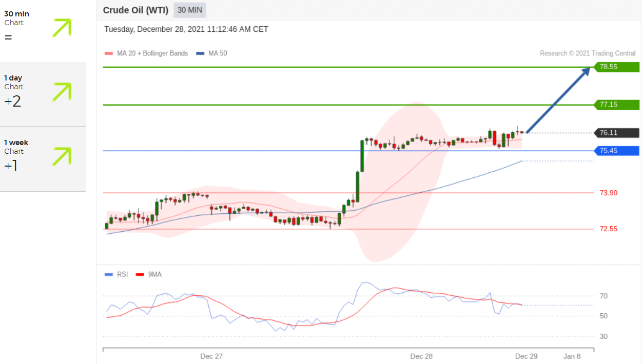Select the 30 min chart tab
The image size is (642, 364).
43,30
